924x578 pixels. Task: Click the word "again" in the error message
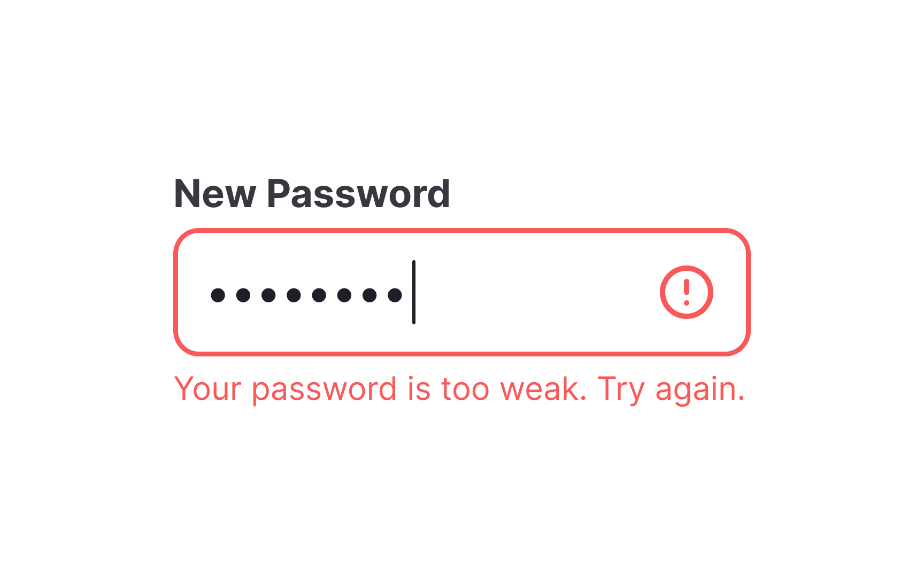696,390
